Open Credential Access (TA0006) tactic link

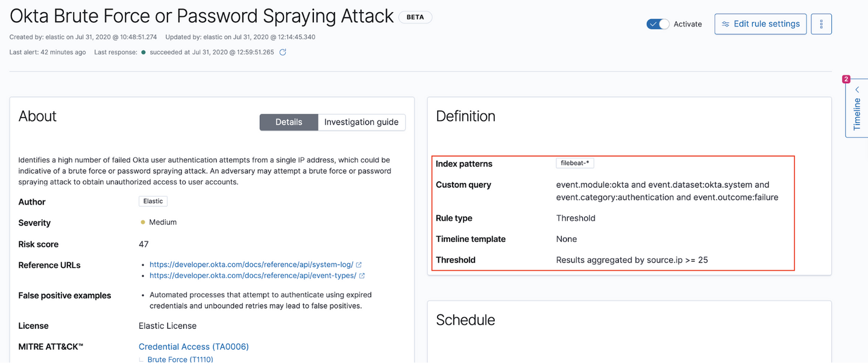(x=193, y=347)
